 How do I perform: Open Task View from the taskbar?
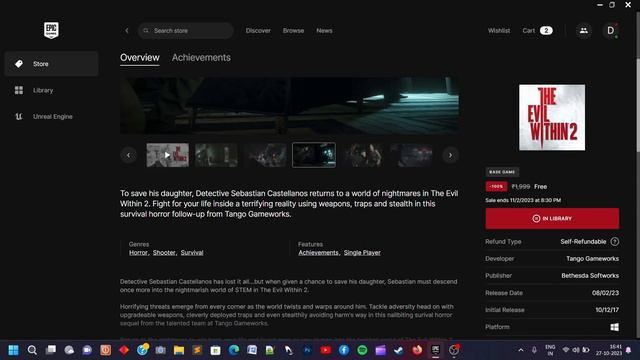click(51, 350)
